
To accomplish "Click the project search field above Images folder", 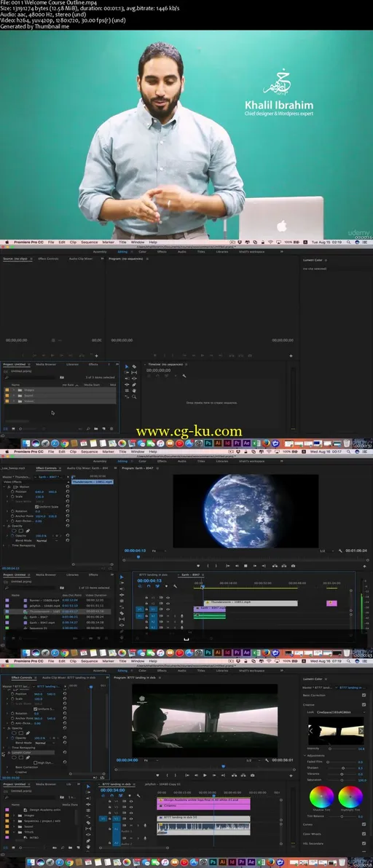I will click(31, 377).
